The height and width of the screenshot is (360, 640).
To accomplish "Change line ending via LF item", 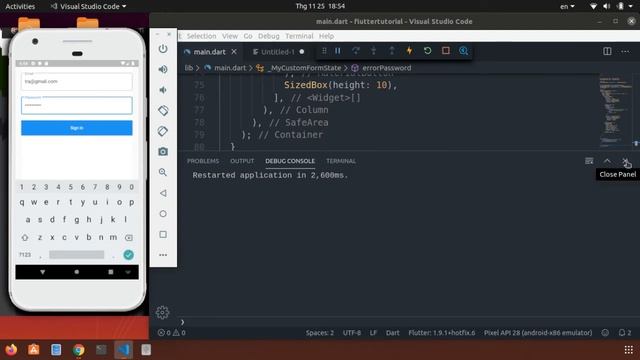I will [373, 333].
